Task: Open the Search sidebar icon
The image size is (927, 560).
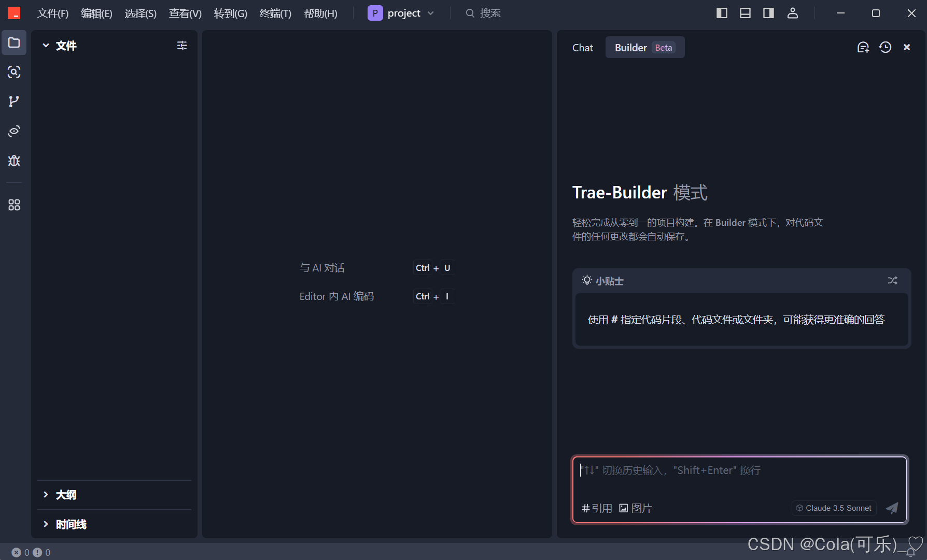Action: (x=14, y=72)
